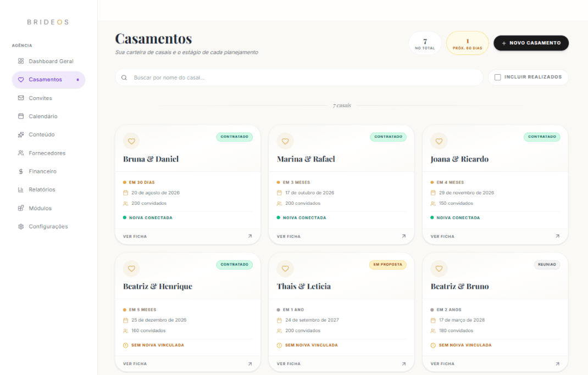Click the search magnifier icon
588x375 pixels.
[x=124, y=77]
